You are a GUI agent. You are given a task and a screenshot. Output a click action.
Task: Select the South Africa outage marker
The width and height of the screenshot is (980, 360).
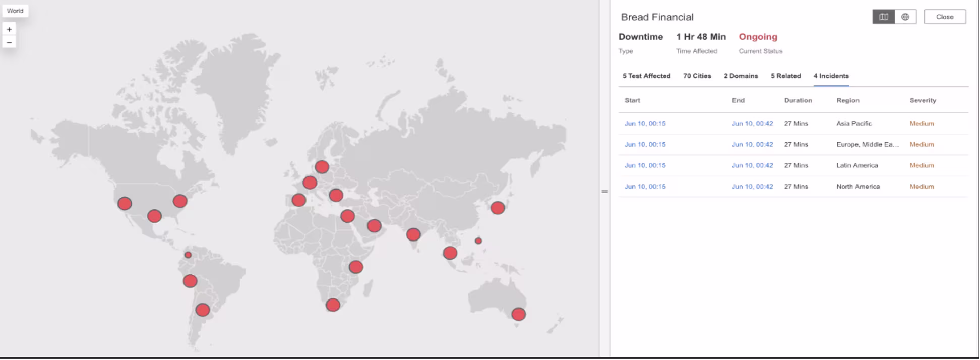(332, 305)
